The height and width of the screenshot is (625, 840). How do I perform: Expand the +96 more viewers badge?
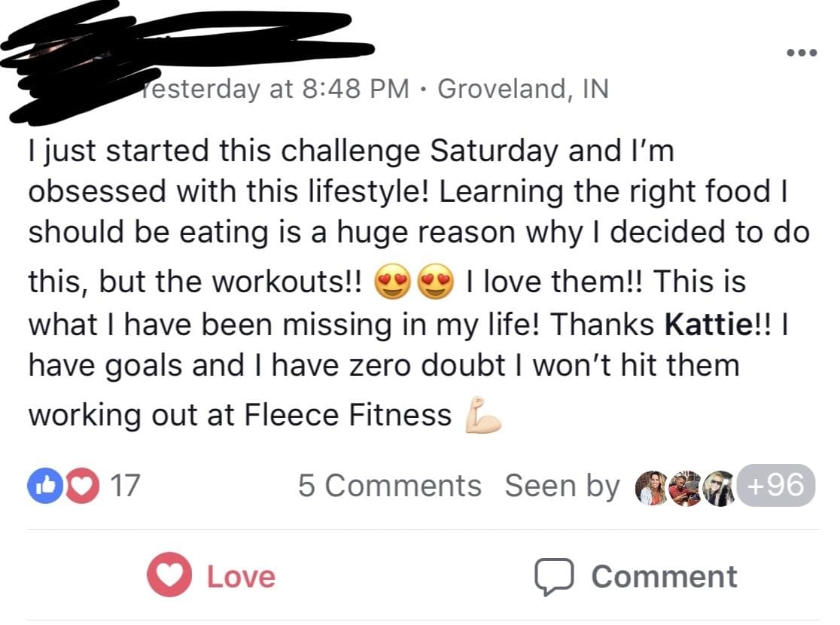coord(776,485)
